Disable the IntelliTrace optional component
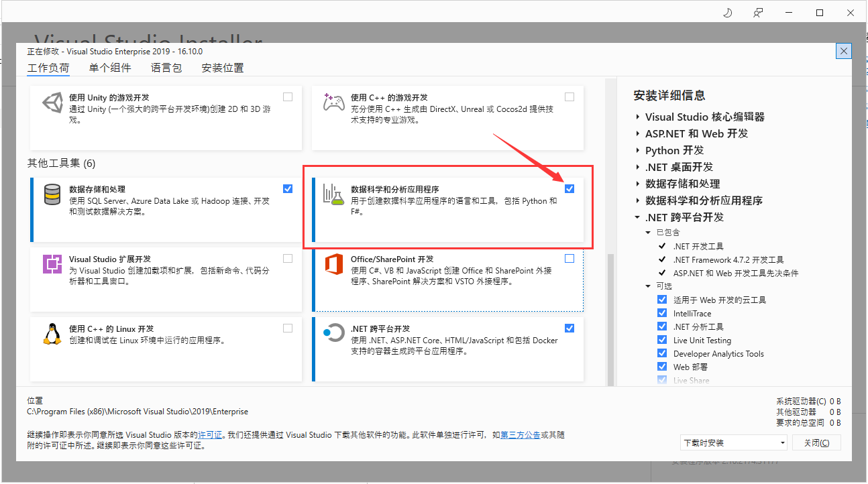The width and height of the screenshot is (868, 484). [661, 313]
